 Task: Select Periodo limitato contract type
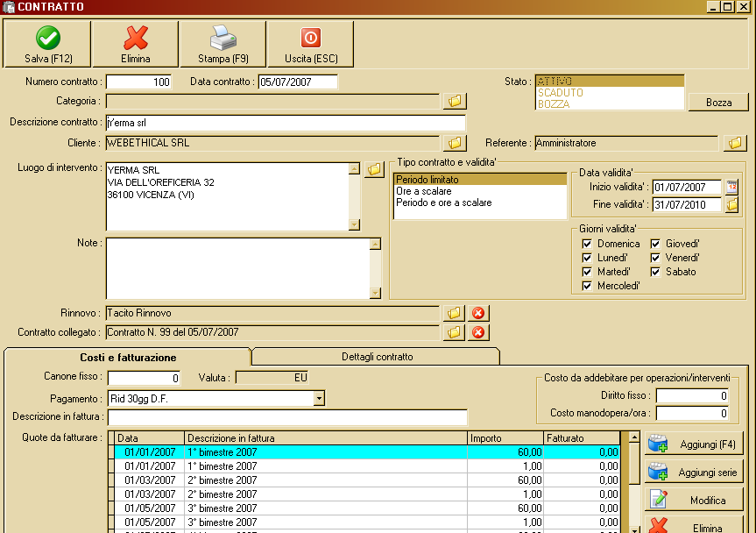(x=480, y=180)
